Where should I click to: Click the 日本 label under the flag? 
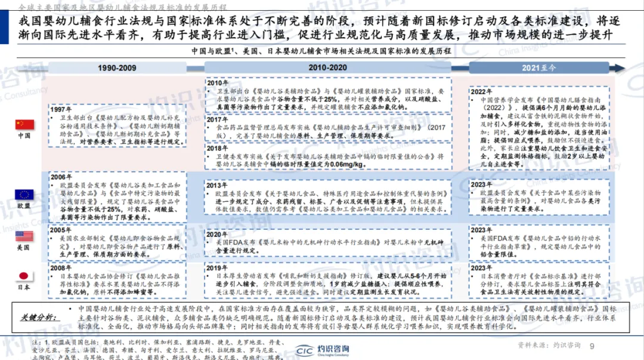coord(24,287)
